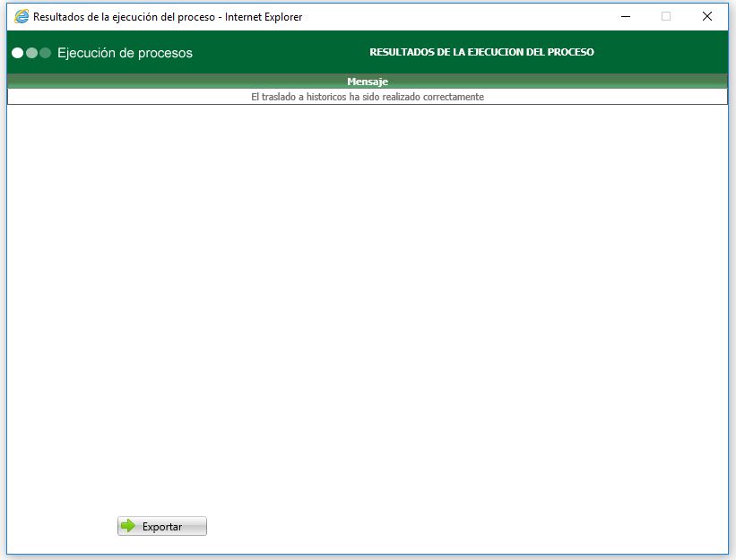Select the white circle indicator icon

click(x=17, y=52)
